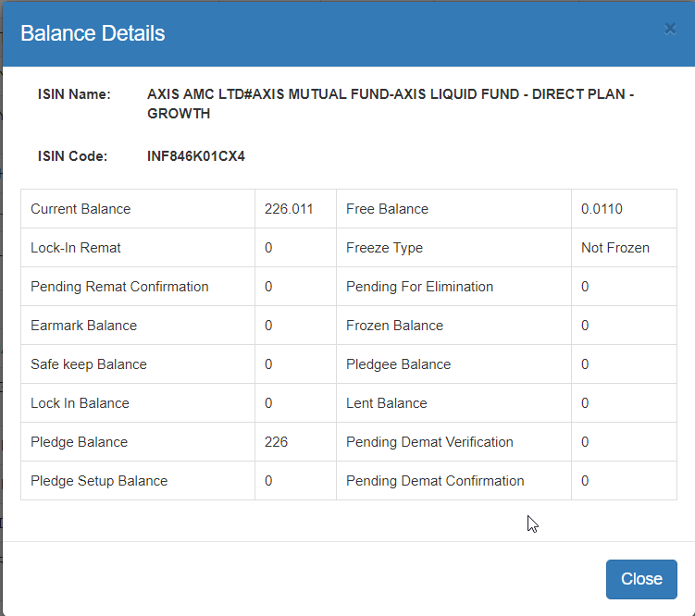Screen dimensions: 695x616
Task: Click the Pledgee Balance label
Action: pyautogui.click(x=398, y=364)
